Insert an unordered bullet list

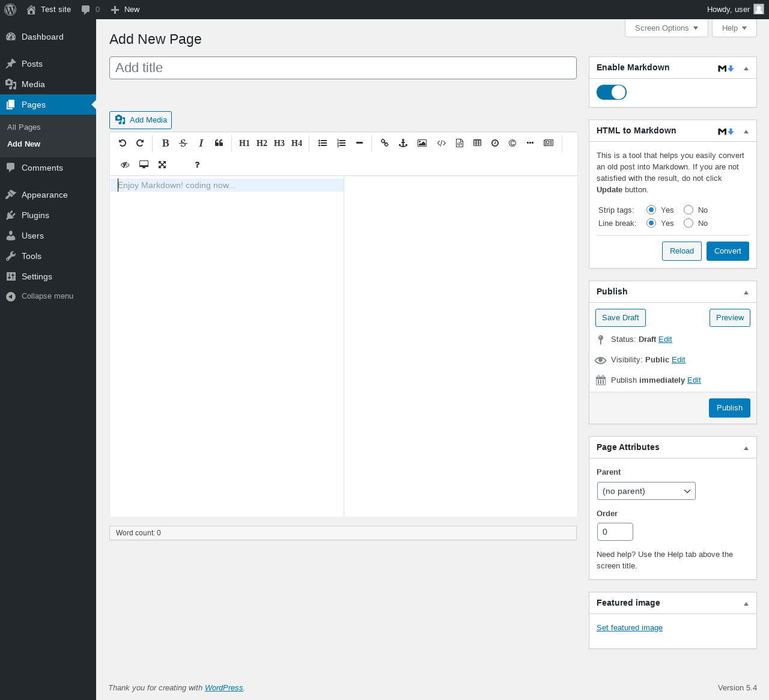pyautogui.click(x=323, y=143)
